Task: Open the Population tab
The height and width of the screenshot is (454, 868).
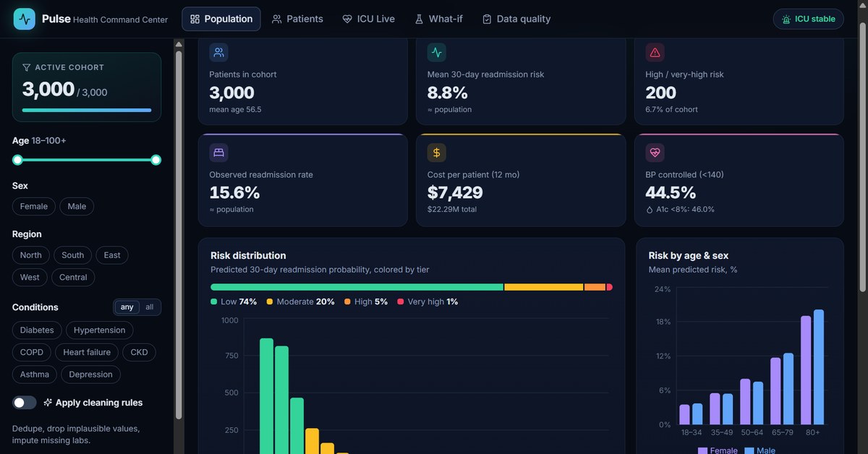Action: (221, 19)
